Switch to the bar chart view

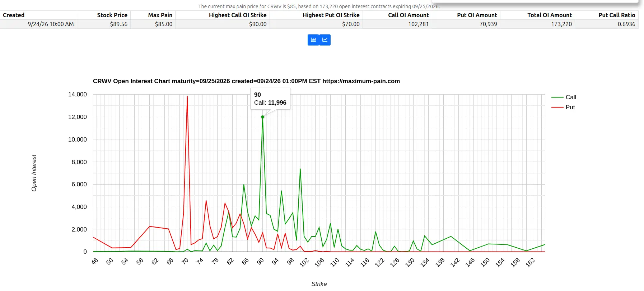[313, 40]
